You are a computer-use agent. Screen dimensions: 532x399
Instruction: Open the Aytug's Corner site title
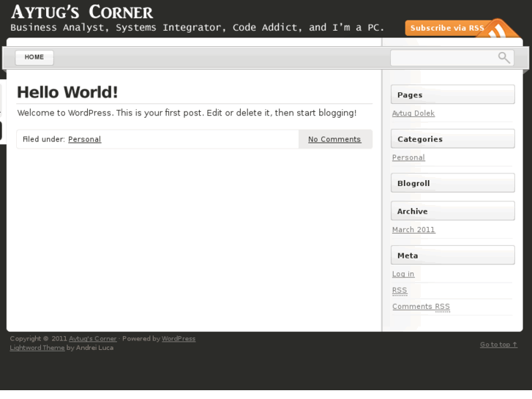pyautogui.click(x=82, y=12)
